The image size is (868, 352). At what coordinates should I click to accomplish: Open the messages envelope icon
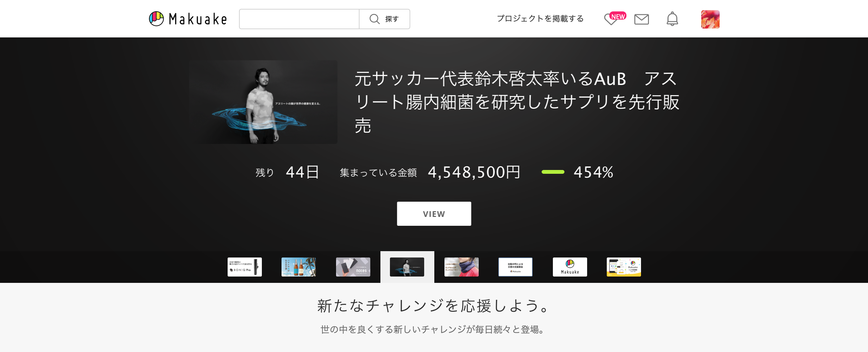[641, 19]
